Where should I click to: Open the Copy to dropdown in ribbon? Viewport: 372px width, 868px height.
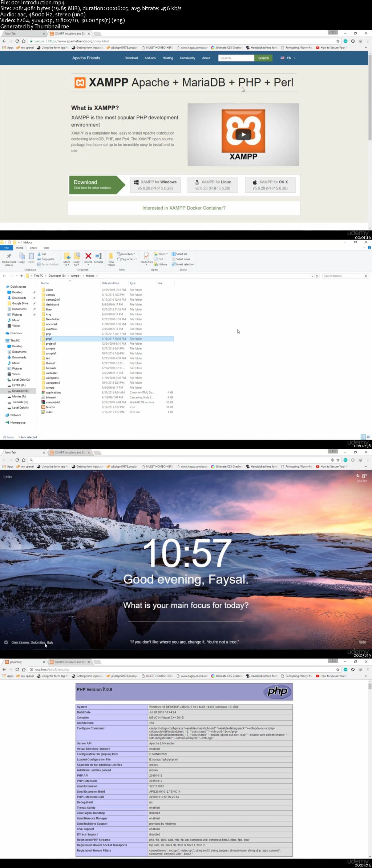click(x=77, y=259)
